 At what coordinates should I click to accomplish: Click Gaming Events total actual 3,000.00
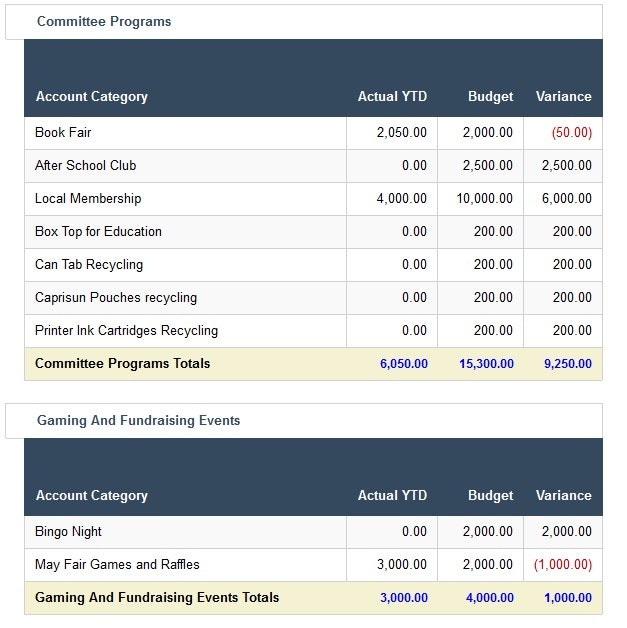[x=404, y=598]
